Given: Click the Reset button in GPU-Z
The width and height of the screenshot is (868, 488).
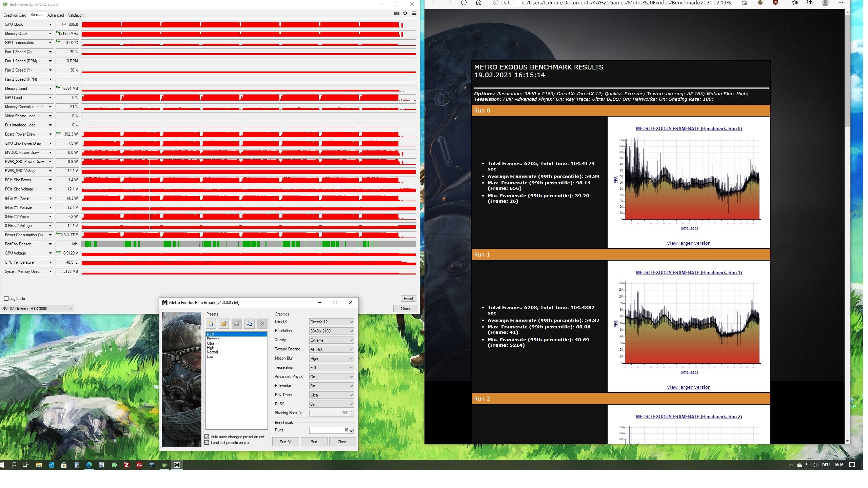Looking at the screenshot, I should pyautogui.click(x=408, y=299).
